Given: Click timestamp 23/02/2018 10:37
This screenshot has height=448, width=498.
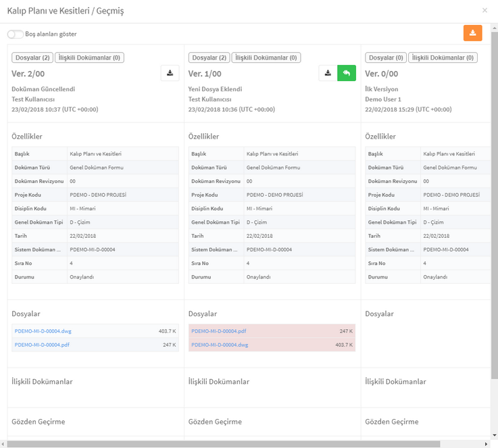Looking at the screenshot, I should pyautogui.click(x=55, y=109).
